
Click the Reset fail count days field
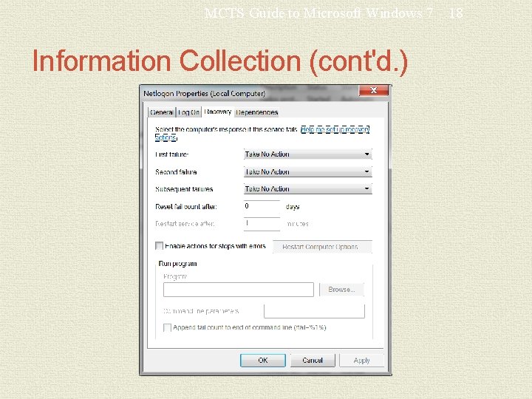tap(262, 206)
